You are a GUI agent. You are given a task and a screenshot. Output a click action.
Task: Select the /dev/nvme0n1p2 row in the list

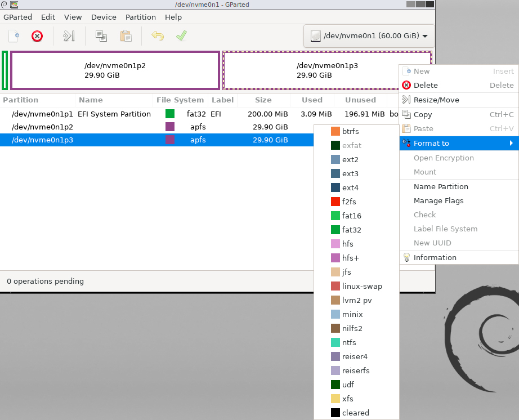(x=156, y=127)
